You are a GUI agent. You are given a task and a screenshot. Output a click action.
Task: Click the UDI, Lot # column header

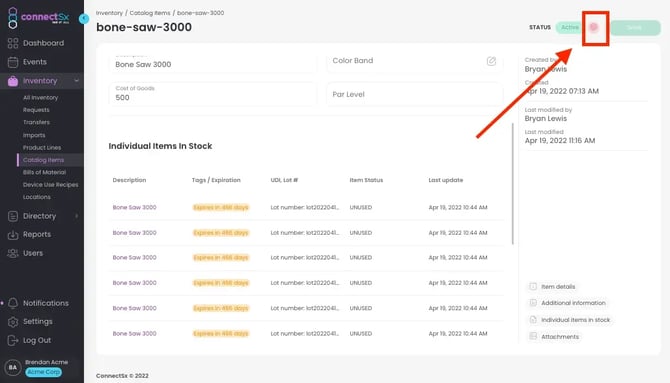click(x=284, y=180)
